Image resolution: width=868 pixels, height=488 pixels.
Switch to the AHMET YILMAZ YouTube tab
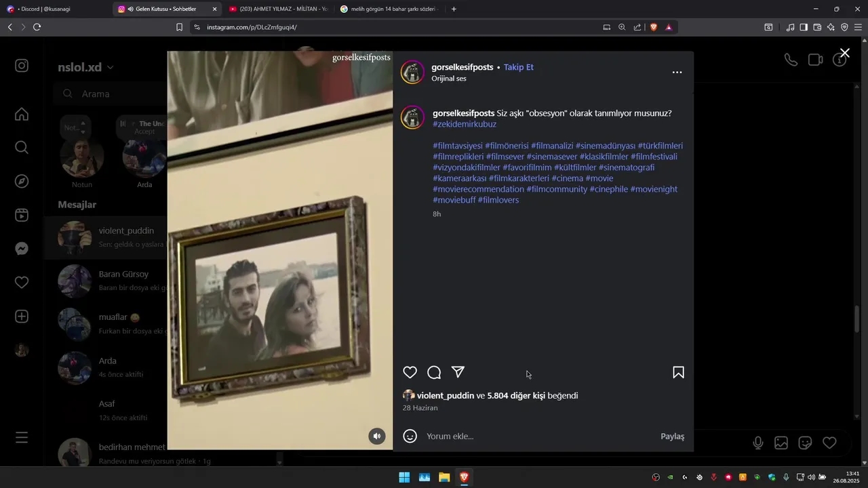pos(278,9)
